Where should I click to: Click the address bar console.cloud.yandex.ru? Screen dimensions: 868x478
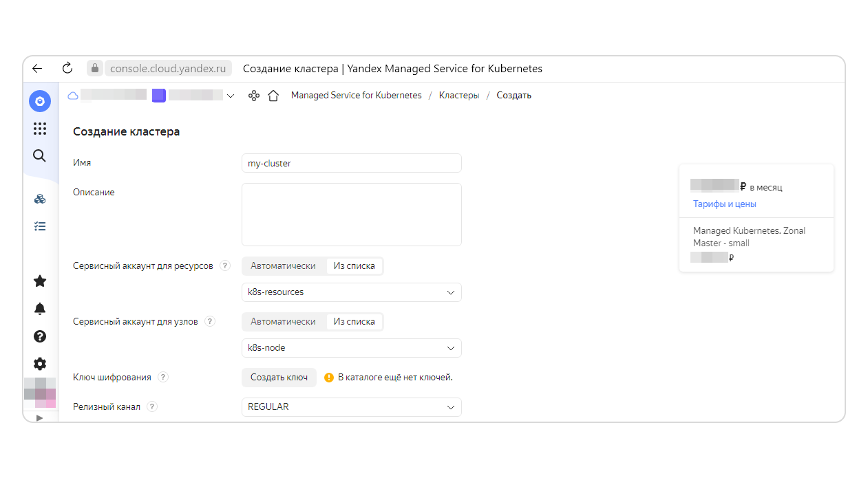coord(168,69)
